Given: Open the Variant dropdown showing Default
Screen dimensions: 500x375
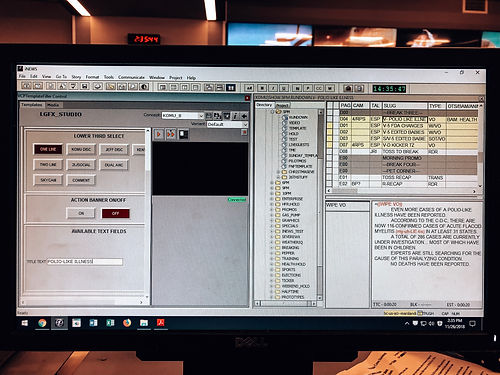Looking at the screenshot, I should coord(245,124).
